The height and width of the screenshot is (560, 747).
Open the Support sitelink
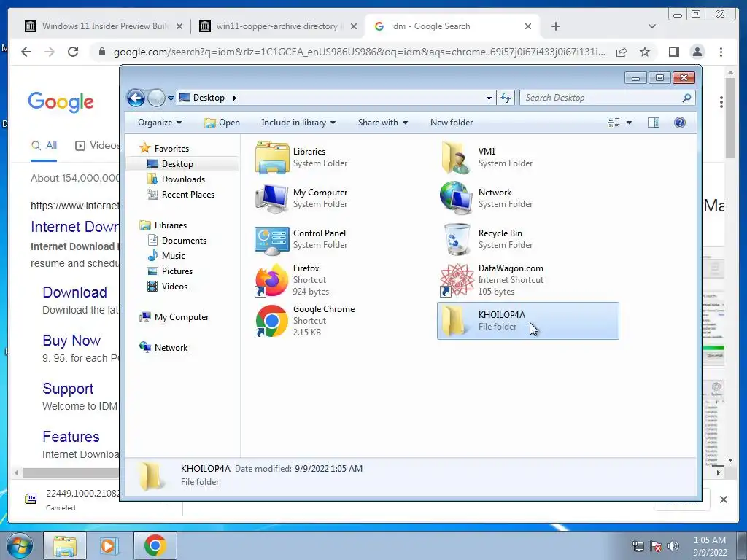(68, 389)
